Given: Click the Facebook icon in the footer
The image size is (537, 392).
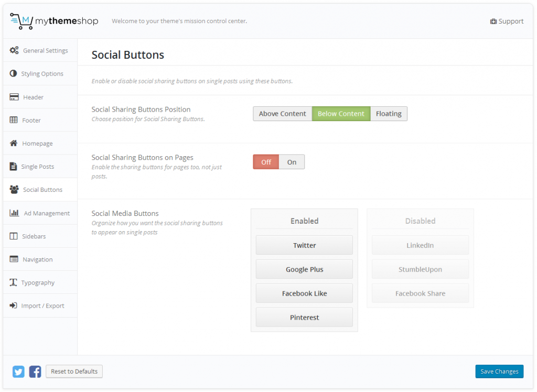Looking at the screenshot, I should (35, 371).
